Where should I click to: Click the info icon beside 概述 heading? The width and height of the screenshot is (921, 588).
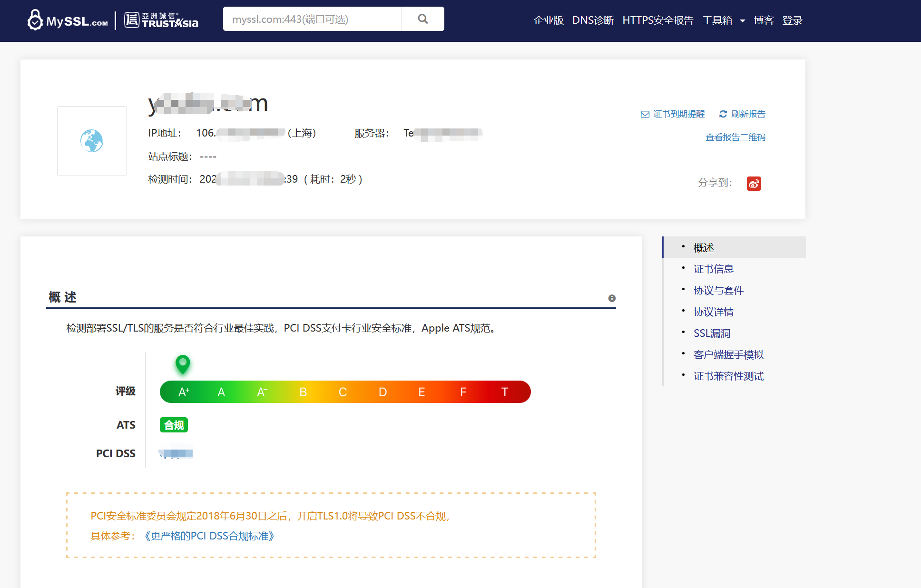click(612, 298)
